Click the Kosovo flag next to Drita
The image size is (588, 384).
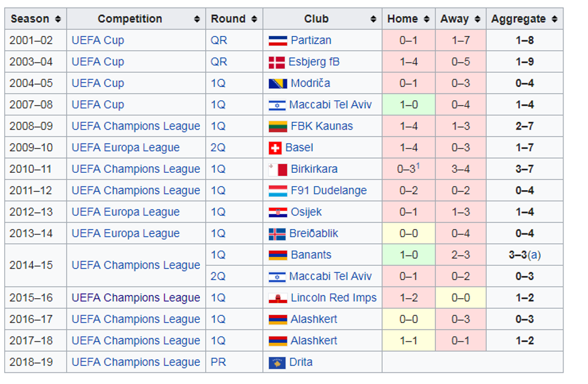[x=278, y=362]
